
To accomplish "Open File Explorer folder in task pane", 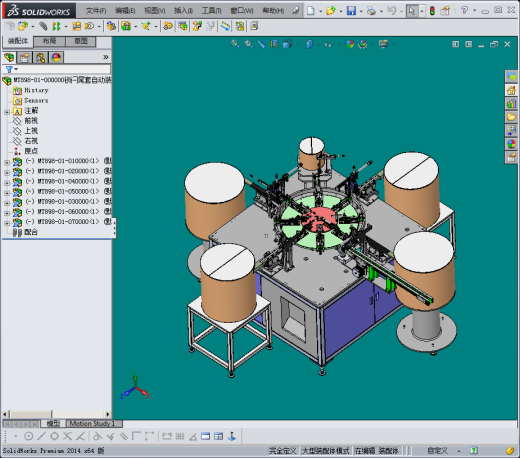I will (x=511, y=117).
